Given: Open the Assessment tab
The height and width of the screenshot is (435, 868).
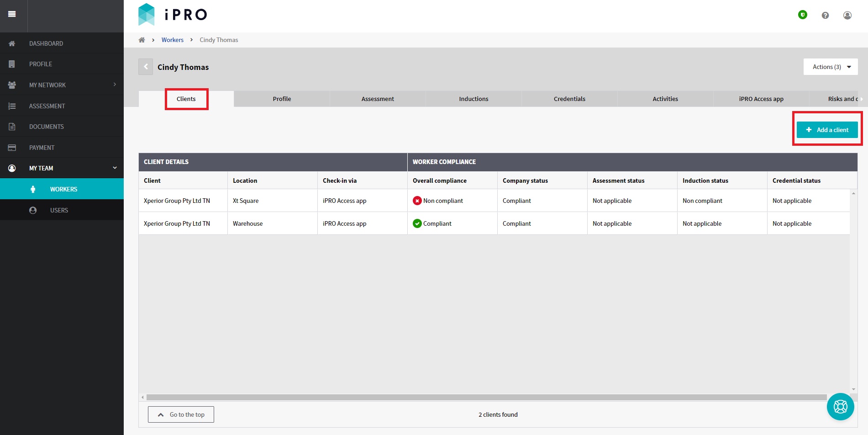Looking at the screenshot, I should 378,99.
